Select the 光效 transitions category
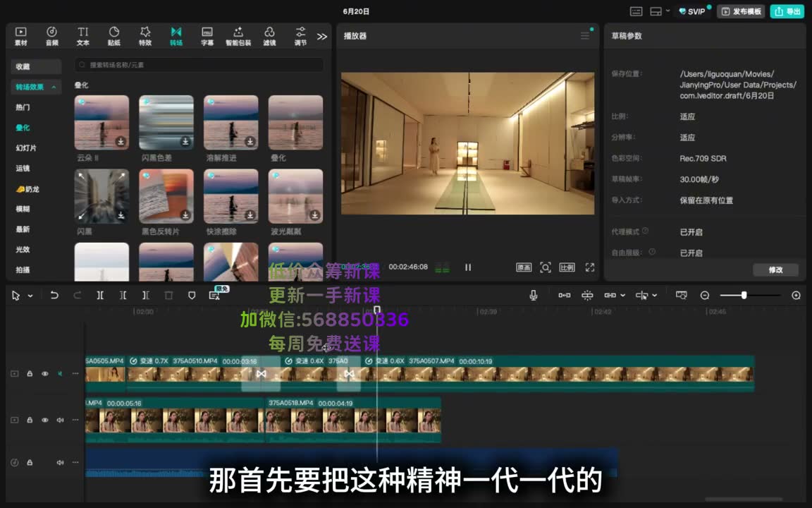Viewport: 812px width, 508px height. 23,249
